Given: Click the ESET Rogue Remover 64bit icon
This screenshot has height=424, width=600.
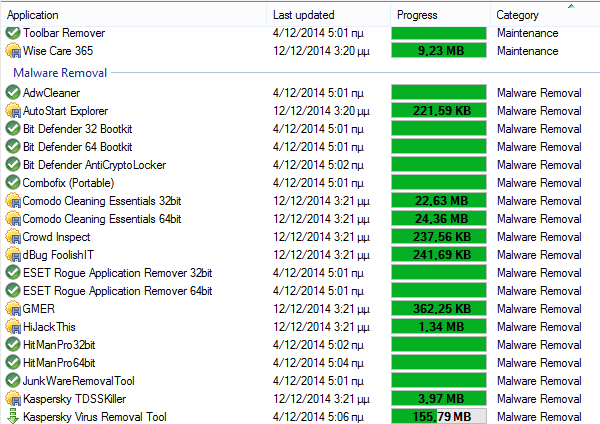Looking at the screenshot, I should coord(13,290).
